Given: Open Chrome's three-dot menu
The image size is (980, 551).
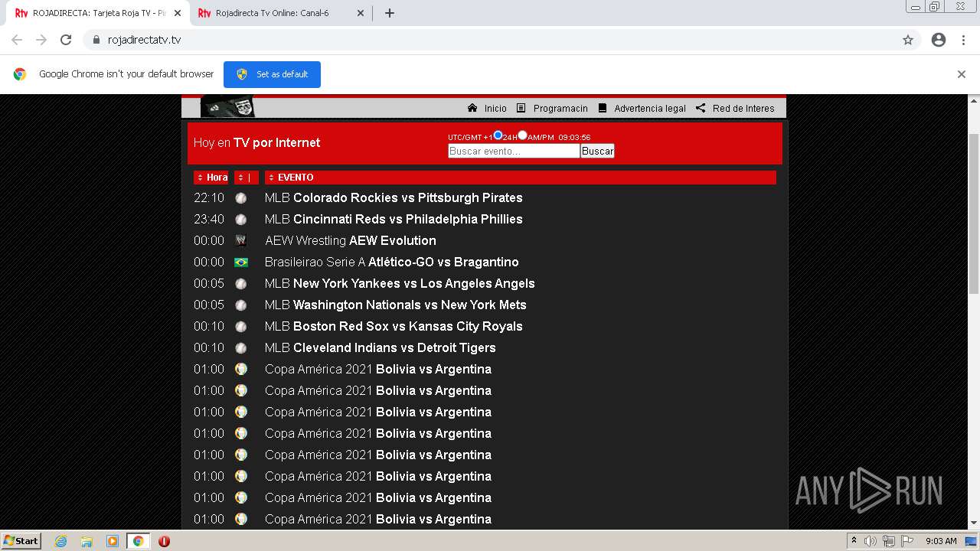Looking at the screenshot, I should pyautogui.click(x=963, y=40).
